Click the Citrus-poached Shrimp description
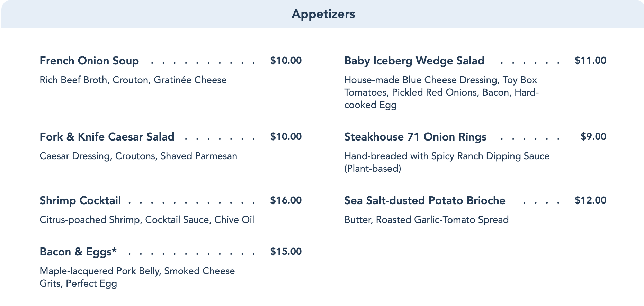Image resolution: width=644 pixels, height=306 pixels. [x=147, y=220]
